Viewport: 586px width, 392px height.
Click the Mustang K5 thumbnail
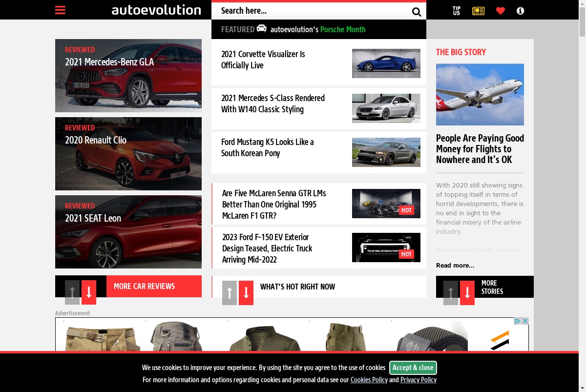click(386, 152)
